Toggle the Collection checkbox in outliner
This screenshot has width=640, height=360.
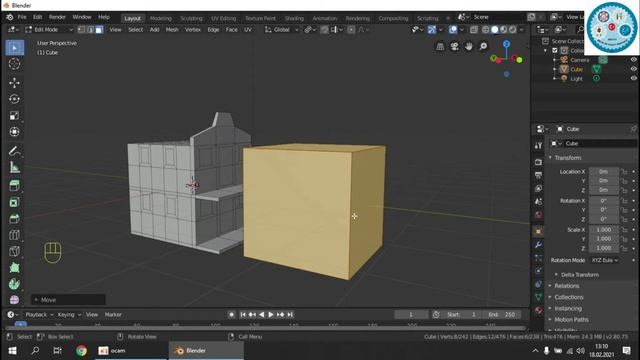[555, 50]
